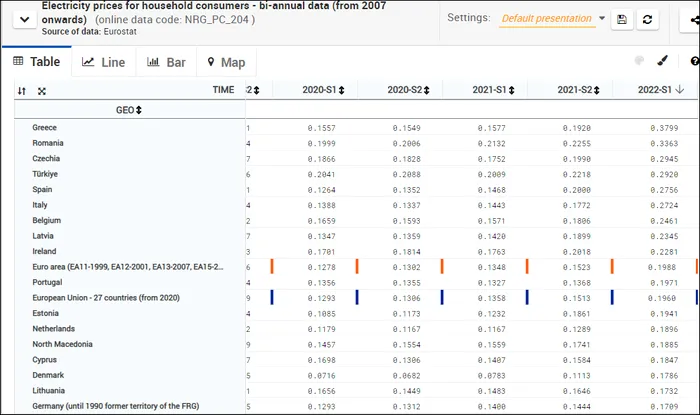Select the Türkiye row label

(x=45, y=174)
